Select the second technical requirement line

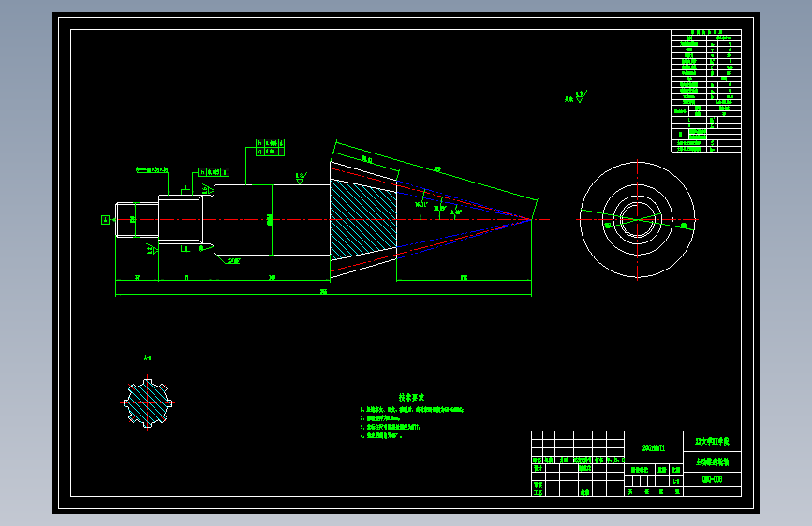coord(380,418)
